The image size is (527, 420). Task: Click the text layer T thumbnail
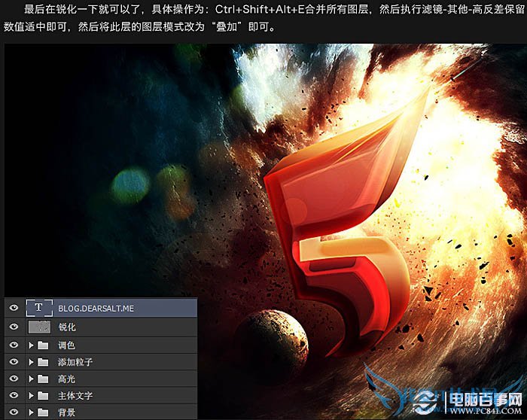click(39, 308)
